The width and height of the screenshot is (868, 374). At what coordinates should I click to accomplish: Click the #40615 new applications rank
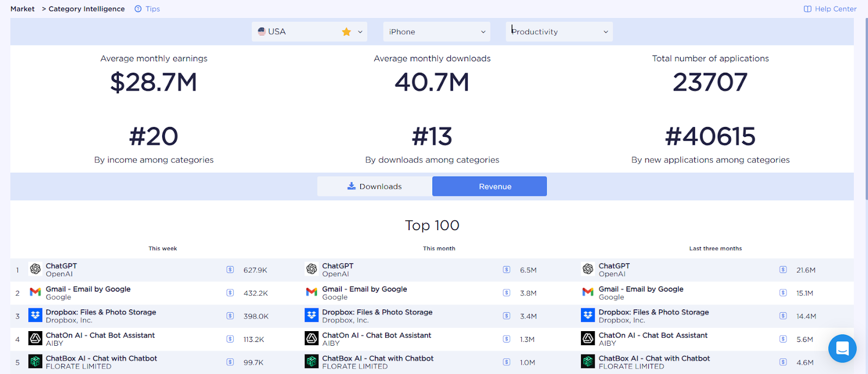coord(710,136)
